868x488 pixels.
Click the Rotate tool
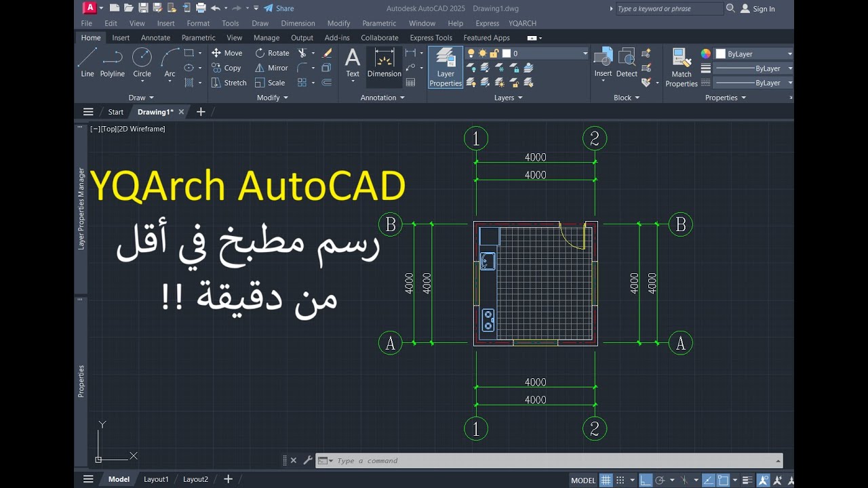coord(272,53)
